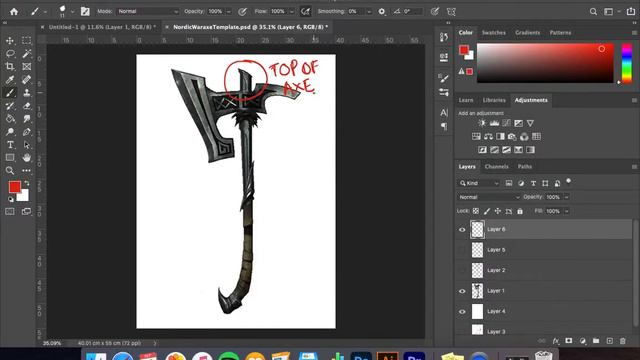
Task: Select the Zoom tool
Action: pos(10,171)
